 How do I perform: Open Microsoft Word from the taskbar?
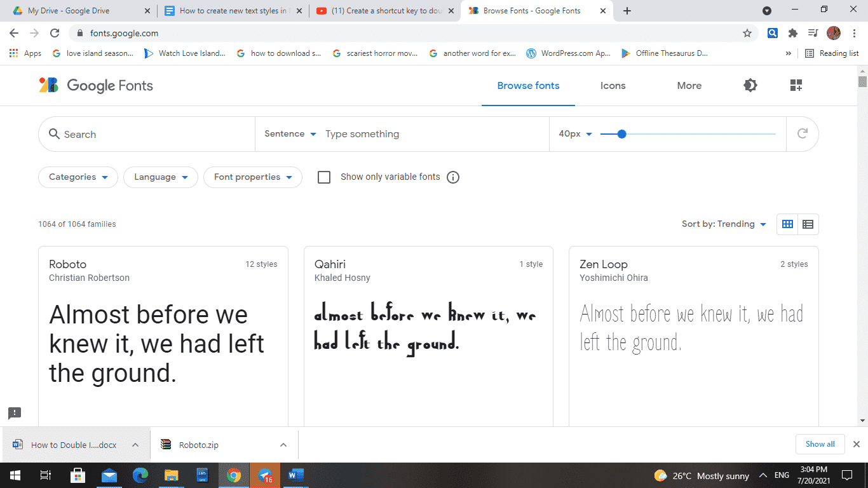coord(295,475)
